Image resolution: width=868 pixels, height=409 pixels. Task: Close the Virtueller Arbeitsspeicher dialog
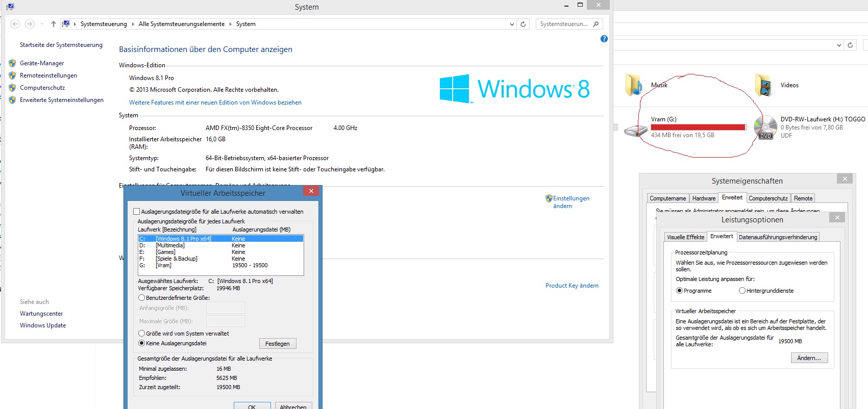(311, 191)
